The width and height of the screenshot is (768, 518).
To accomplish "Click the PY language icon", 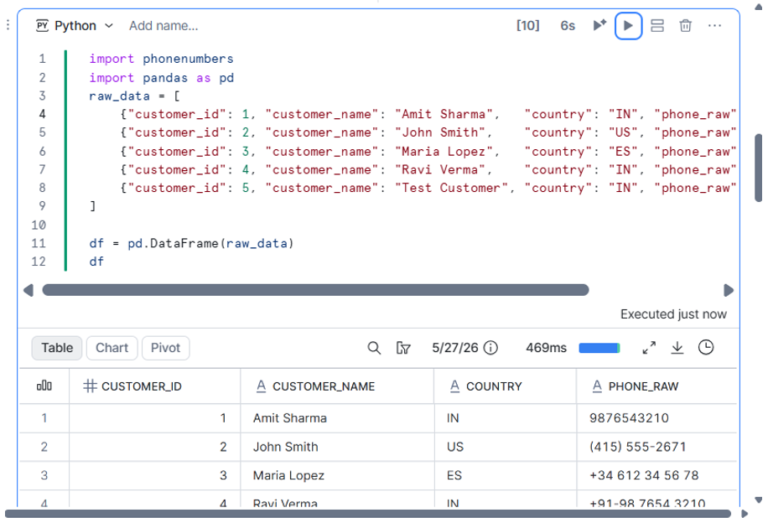I will pyautogui.click(x=42, y=25).
